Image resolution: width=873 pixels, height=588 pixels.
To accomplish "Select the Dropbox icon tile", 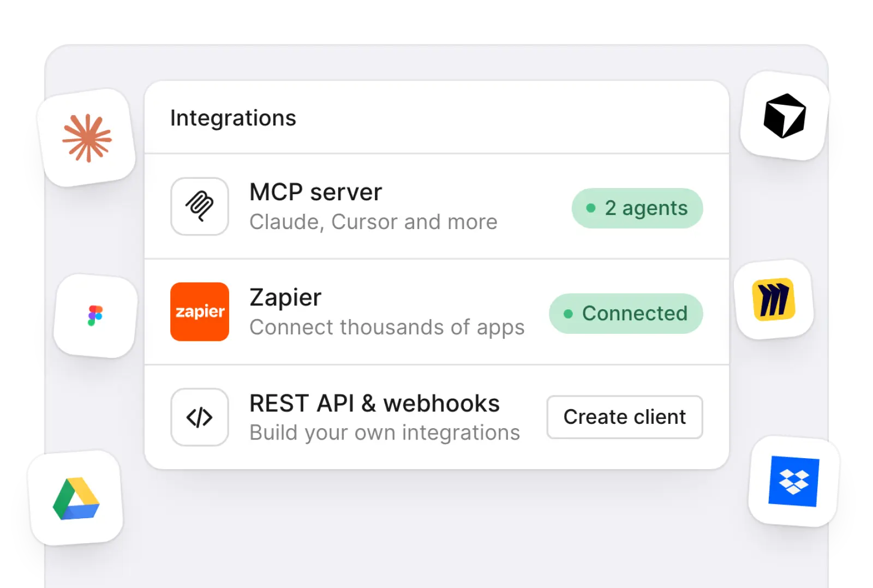I will 794,481.
